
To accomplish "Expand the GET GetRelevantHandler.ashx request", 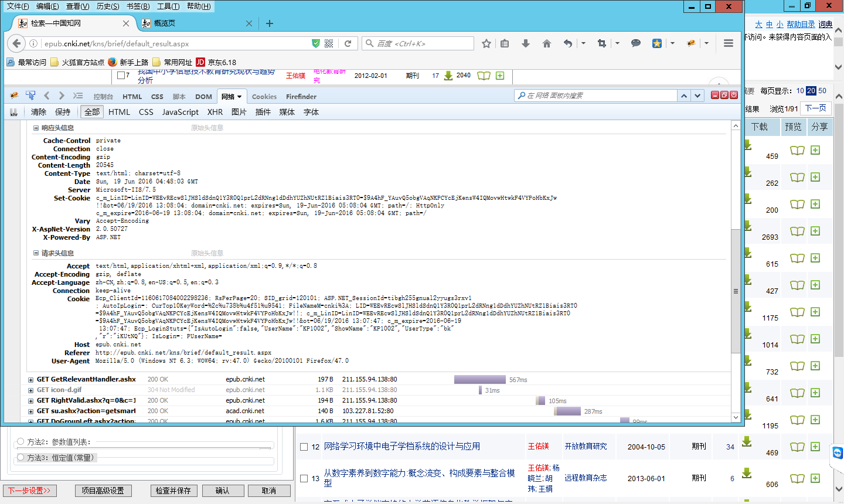I will coord(30,380).
